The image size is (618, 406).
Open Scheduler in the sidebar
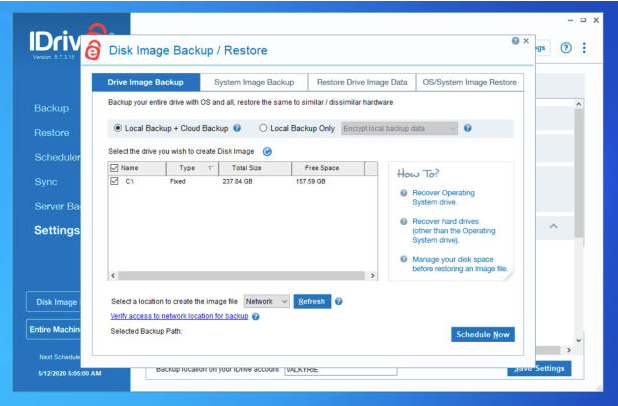click(57, 157)
